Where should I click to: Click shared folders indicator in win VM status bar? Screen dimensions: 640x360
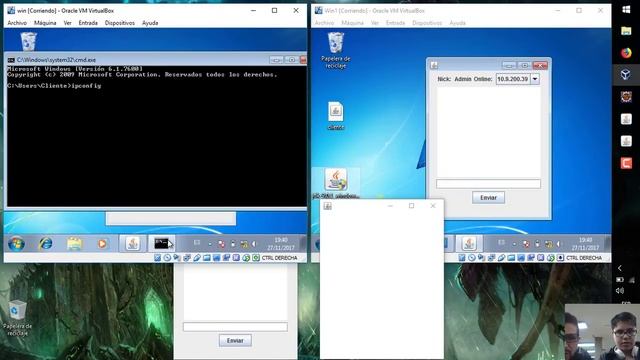click(x=207, y=258)
